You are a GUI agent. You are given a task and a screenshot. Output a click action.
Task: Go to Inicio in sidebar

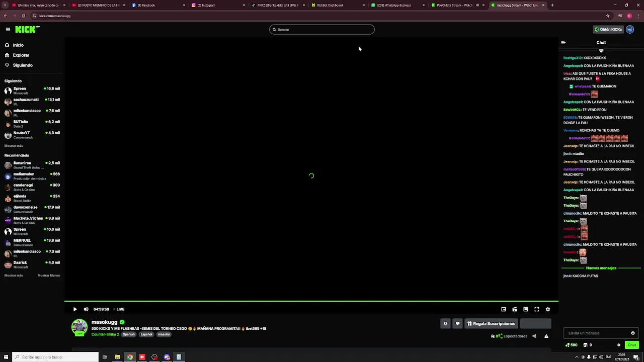tap(18, 45)
